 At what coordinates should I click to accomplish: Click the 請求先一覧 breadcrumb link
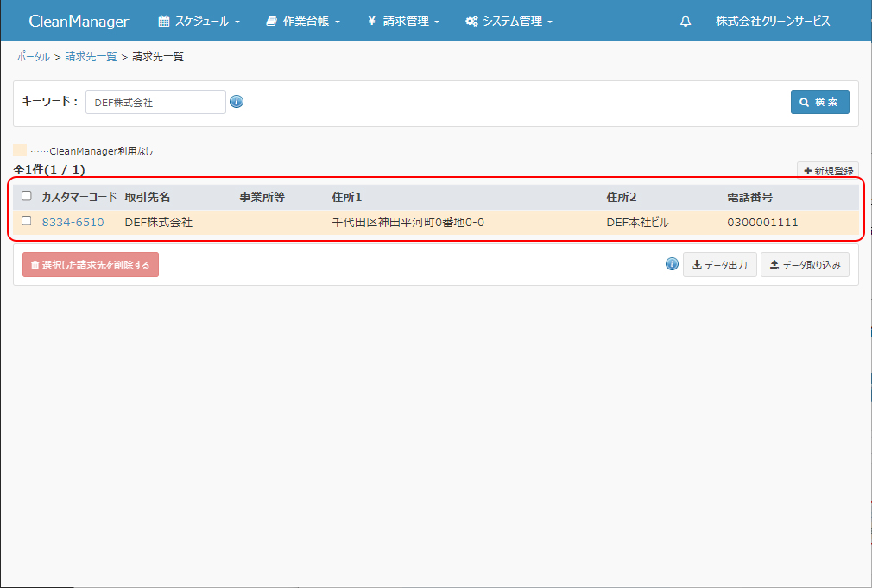click(91, 57)
